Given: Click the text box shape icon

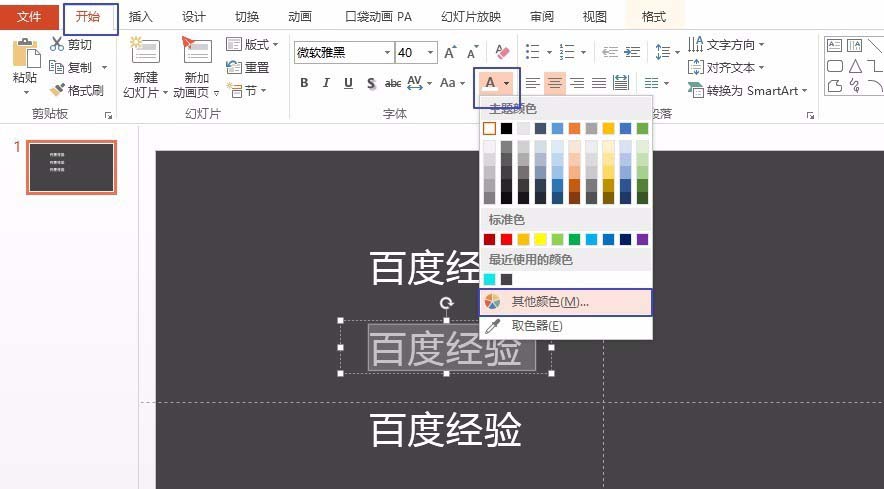Looking at the screenshot, I should click(834, 45).
